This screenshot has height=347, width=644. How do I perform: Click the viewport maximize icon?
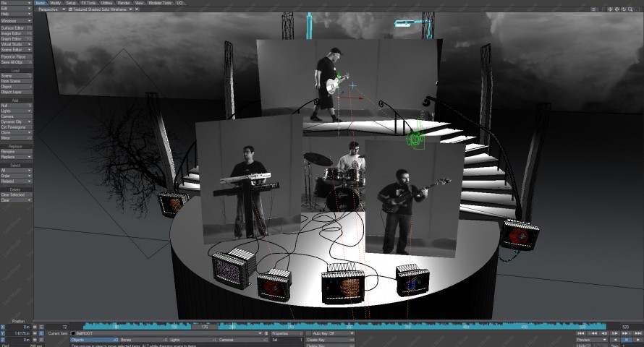pyautogui.click(x=635, y=9)
